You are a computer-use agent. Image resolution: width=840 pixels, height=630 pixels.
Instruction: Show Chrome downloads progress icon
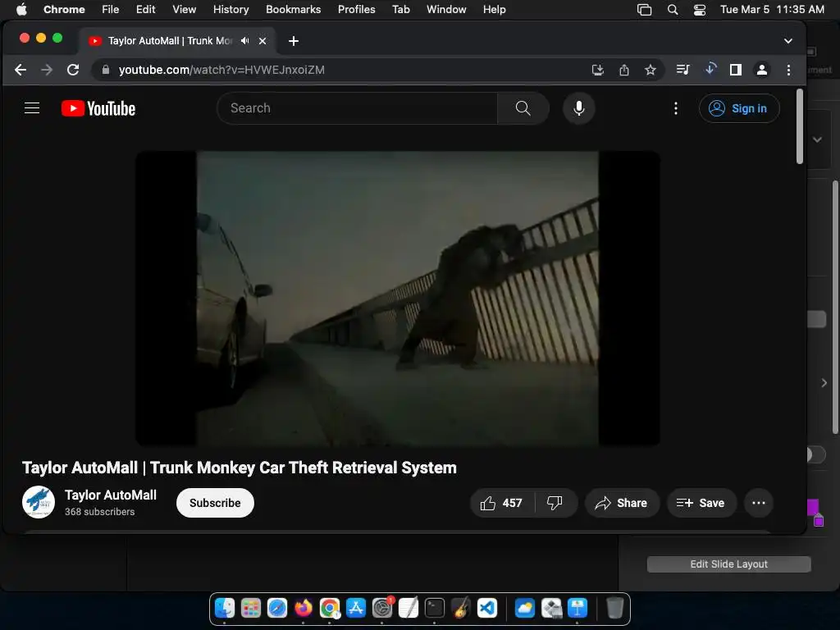tap(710, 69)
